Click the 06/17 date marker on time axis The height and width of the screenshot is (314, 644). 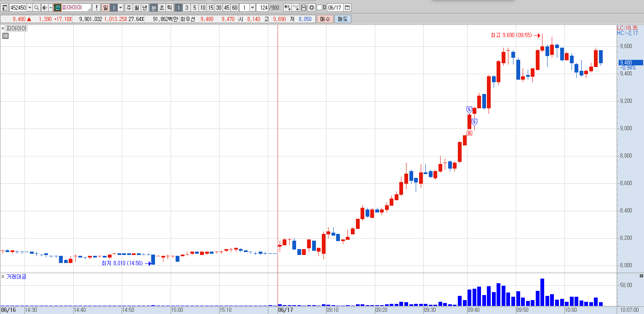click(x=285, y=310)
